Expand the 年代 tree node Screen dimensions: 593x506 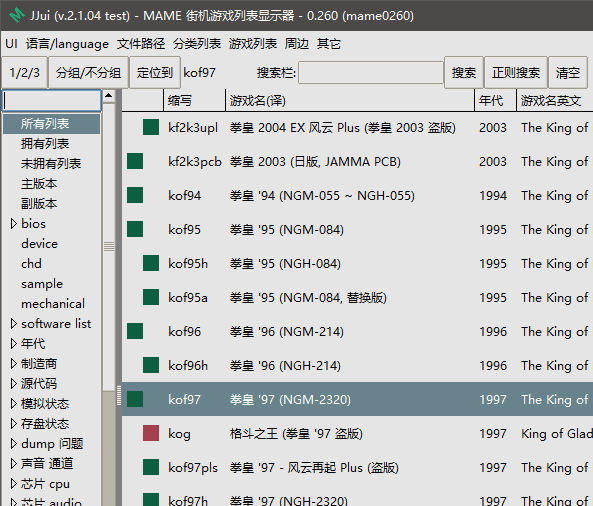[14, 343]
